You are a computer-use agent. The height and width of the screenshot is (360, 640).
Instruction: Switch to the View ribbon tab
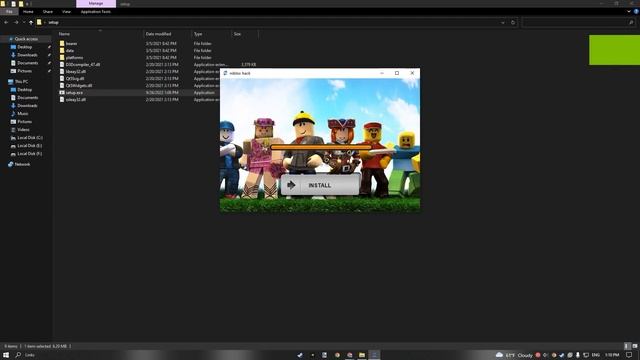tap(67, 12)
